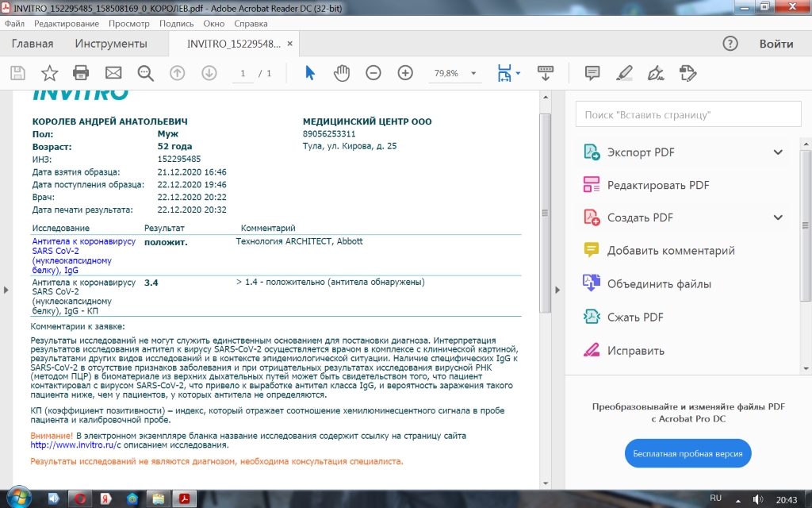Show the left navigation pane
This screenshot has width=812, height=508.
pos(6,290)
